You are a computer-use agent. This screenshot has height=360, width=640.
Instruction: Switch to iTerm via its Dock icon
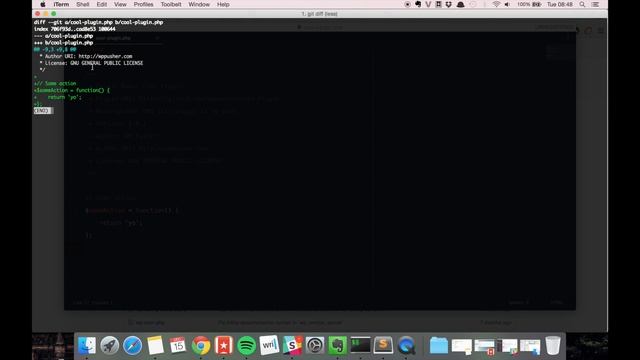click(x=360, y=345)
